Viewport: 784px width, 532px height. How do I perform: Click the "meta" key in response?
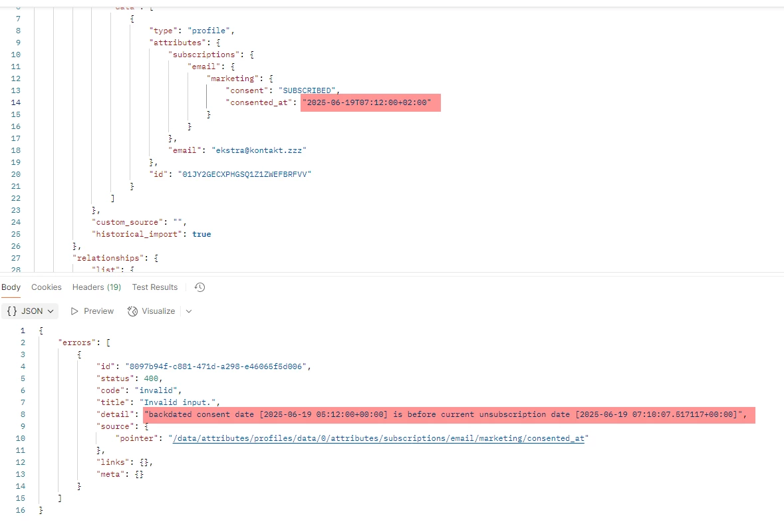click(x=110, y=475)
